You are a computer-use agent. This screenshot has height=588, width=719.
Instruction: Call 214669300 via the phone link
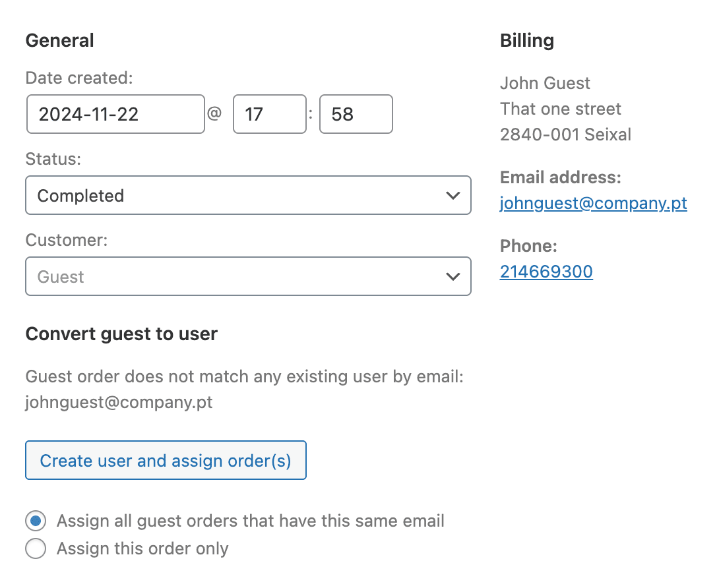click(x=546, y=271)
